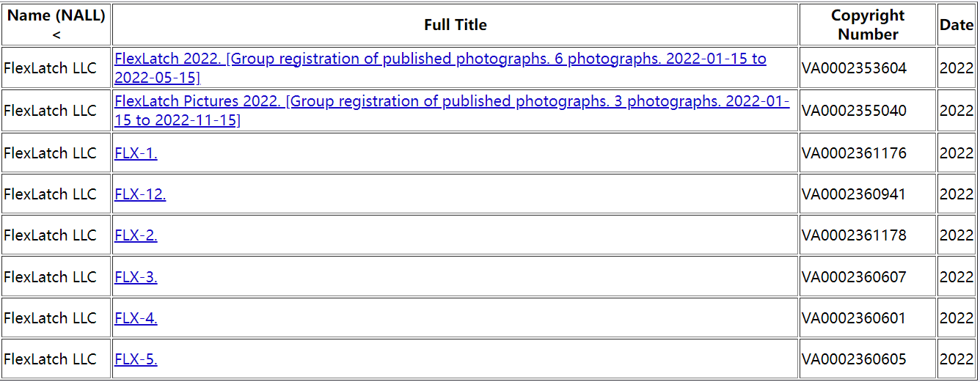Click the Copyright Number column header

pos(868,25)
